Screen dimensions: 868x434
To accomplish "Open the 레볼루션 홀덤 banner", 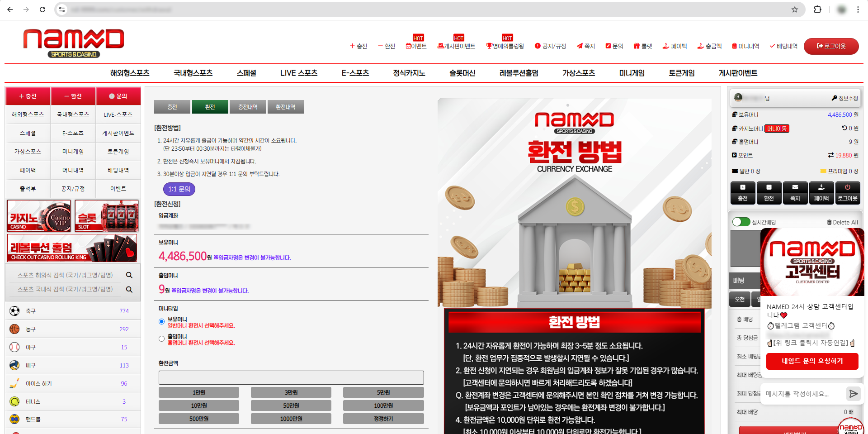I will [72, 248].
